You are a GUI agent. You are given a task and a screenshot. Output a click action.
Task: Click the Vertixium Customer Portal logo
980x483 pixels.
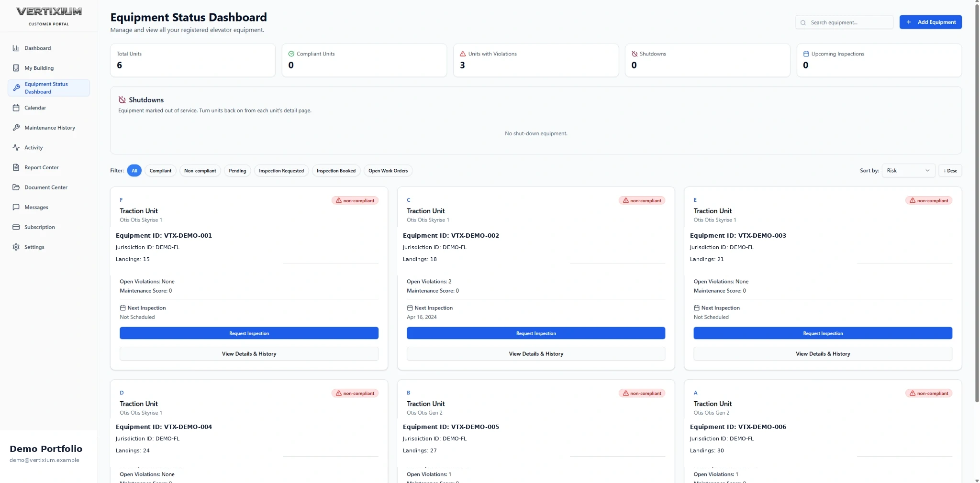click(x=49, y=16)
